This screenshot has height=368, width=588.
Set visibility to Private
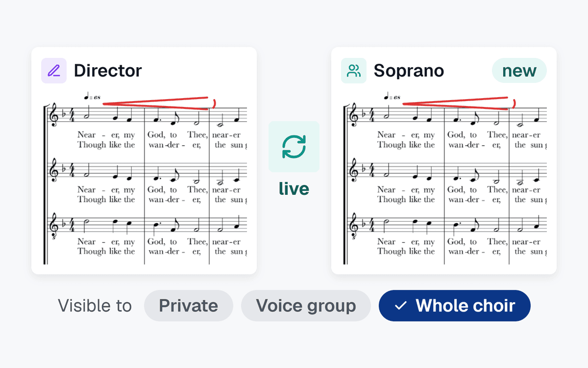189,306
